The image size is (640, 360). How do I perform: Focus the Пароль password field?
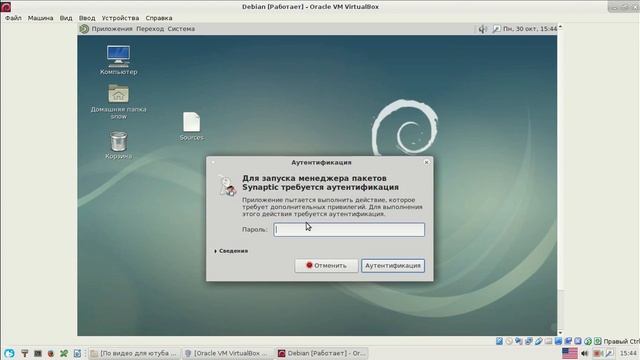(x=349, y=229)
